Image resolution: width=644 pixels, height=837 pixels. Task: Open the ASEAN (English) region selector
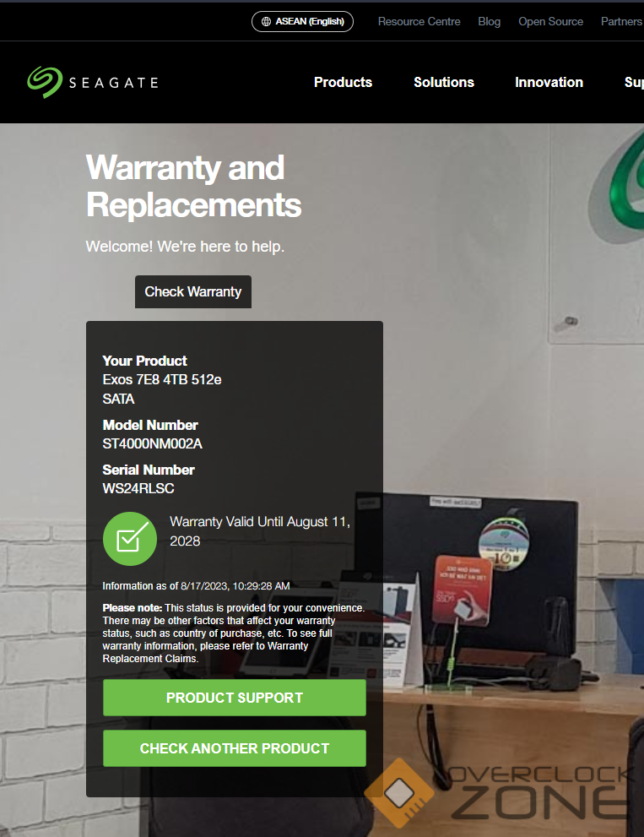coord(302,21)
